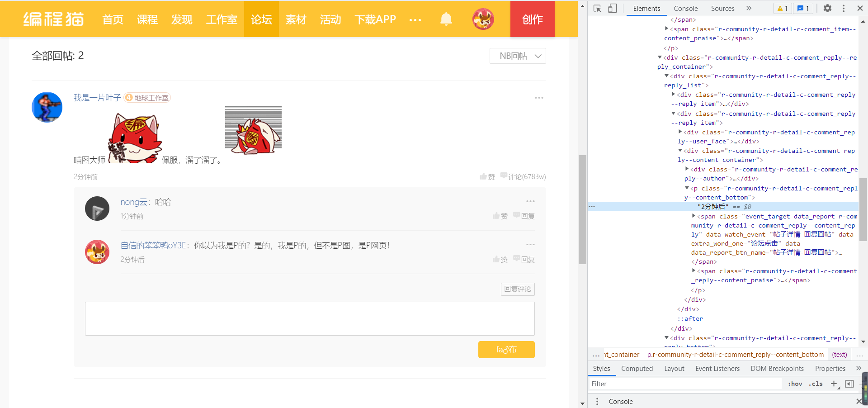Click the 编程猫 logo
Screen dimensions: 868x408
[x=53, y=19]
